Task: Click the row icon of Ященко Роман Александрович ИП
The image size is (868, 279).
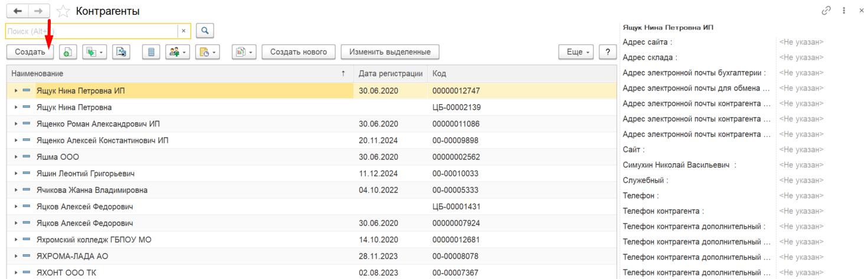Action: pyautogui.click(x=27, y=124)
